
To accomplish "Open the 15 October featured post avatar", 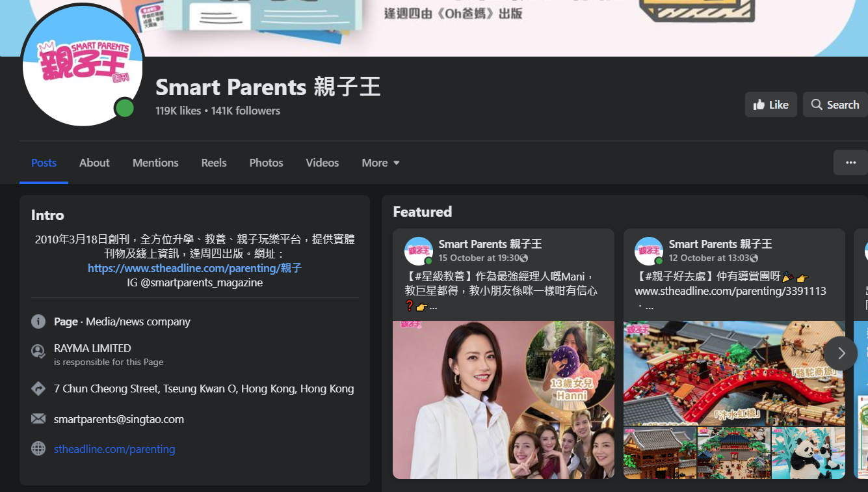I will [419, 251].
